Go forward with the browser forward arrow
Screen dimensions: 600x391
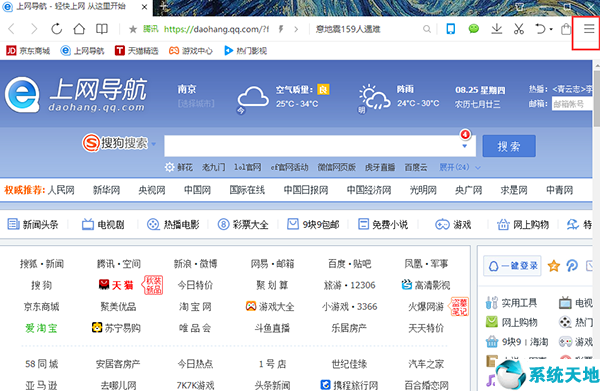pos(34,29)
